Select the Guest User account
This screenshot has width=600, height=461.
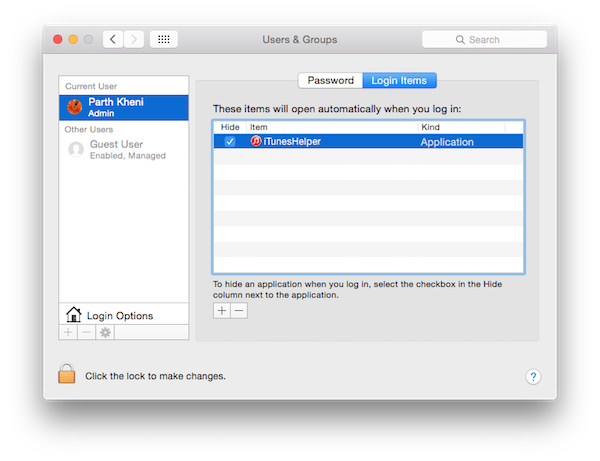pos(124,150)
